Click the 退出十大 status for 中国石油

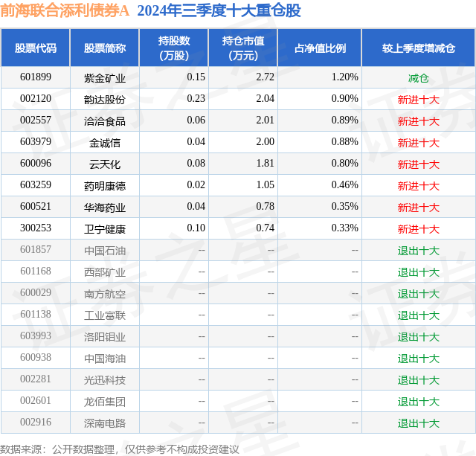(x=419, y=251)
